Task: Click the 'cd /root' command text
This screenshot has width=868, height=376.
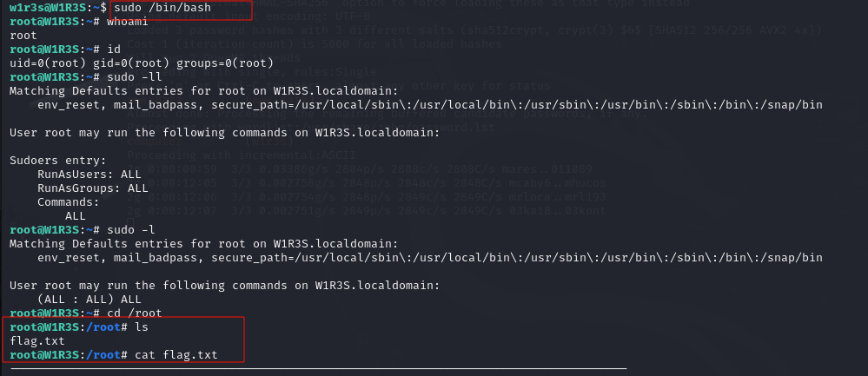Action: (135, 313)
